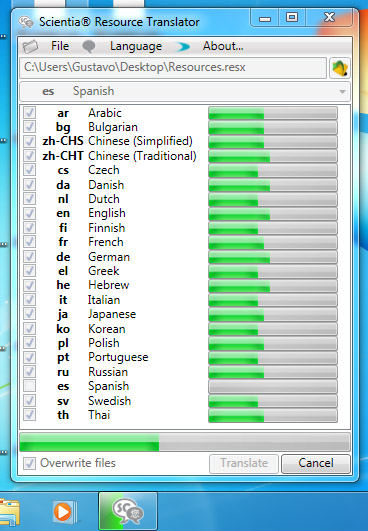Click the Scientia Translator taskbar button
Viewport: 368px width, 531px height.
click(128, 511)
